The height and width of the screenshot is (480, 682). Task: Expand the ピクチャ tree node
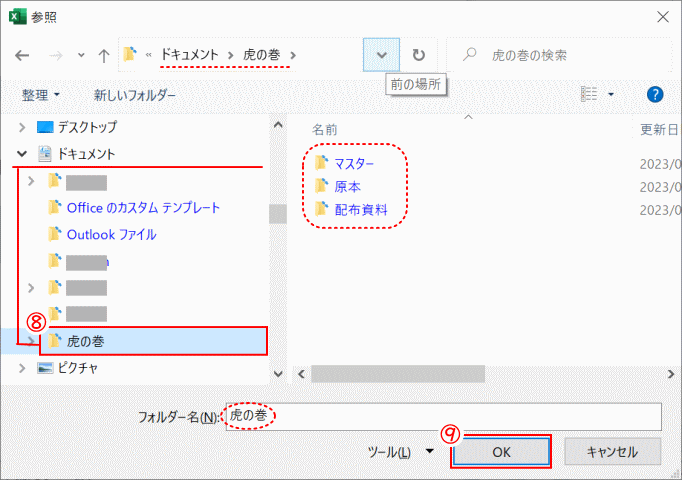tap(22, 368)
